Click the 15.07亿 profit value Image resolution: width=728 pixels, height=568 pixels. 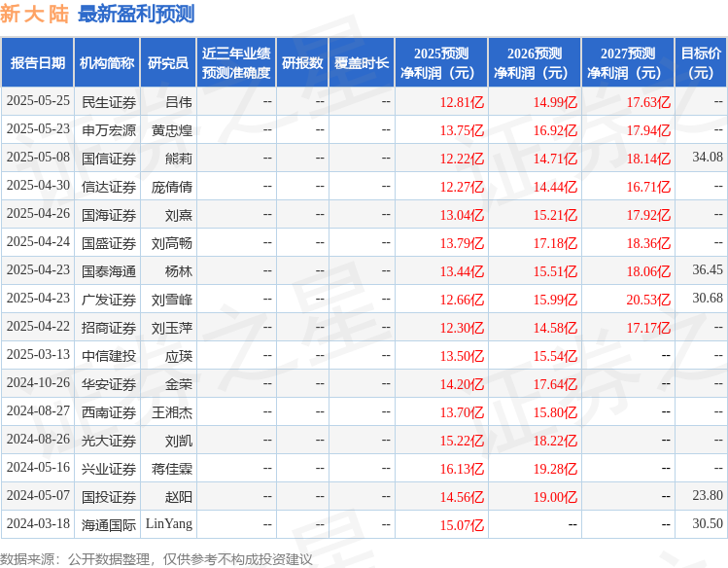pos(462,525)
